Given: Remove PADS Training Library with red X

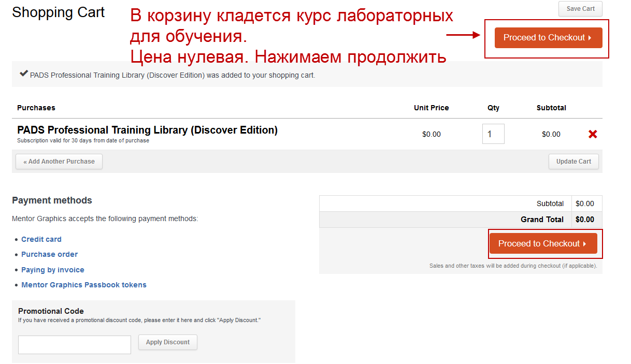Looking at the screenshot, I should tap(593, 134).
